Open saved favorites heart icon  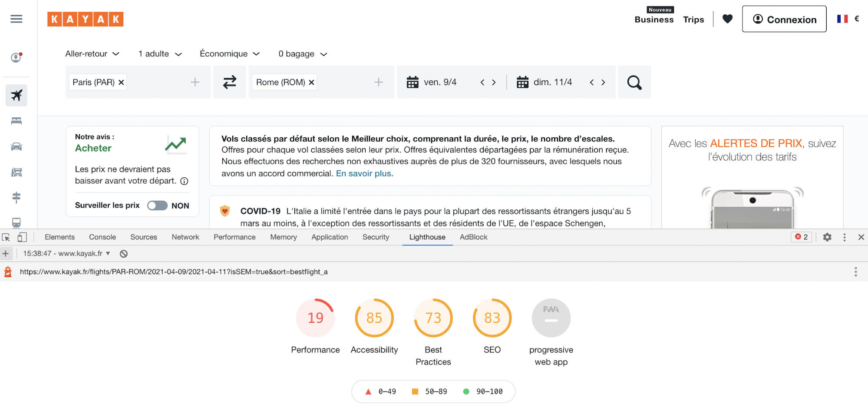point(727,19)
